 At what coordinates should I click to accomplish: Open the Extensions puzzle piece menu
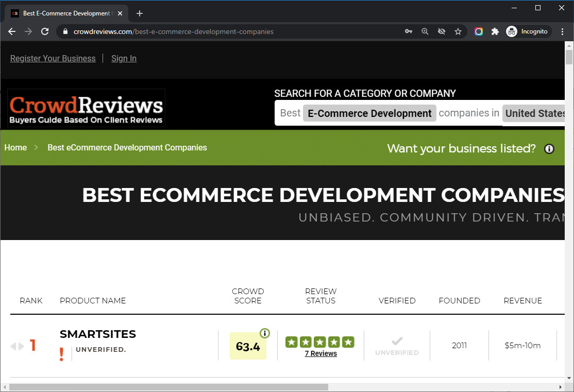click(x=495, y=31)
